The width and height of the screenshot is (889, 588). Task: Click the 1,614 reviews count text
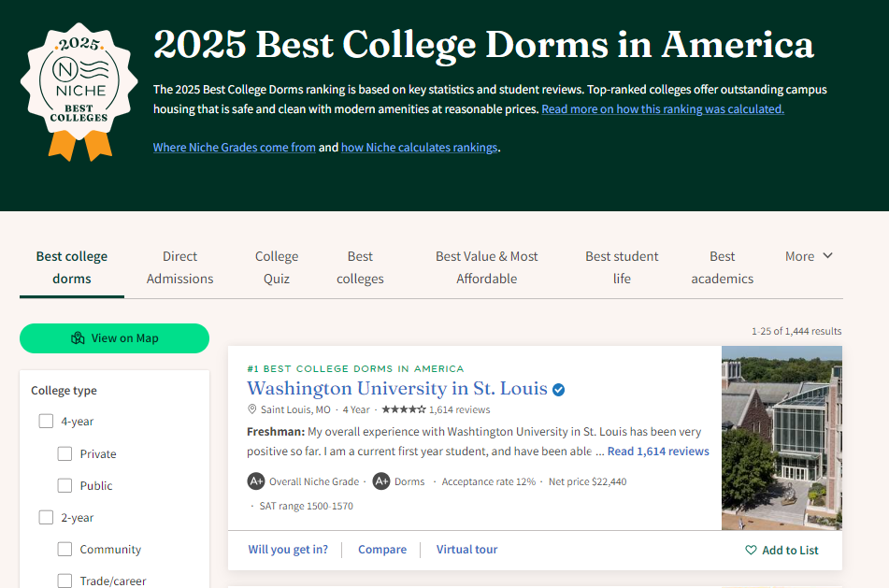460,409
